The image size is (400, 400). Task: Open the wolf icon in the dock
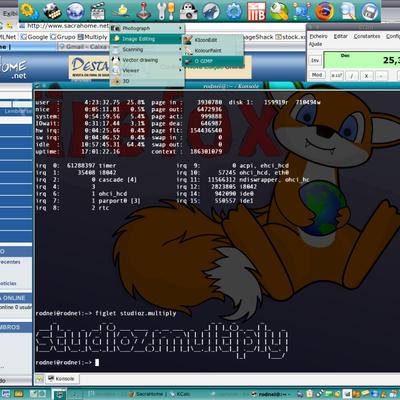click(211, 11)
